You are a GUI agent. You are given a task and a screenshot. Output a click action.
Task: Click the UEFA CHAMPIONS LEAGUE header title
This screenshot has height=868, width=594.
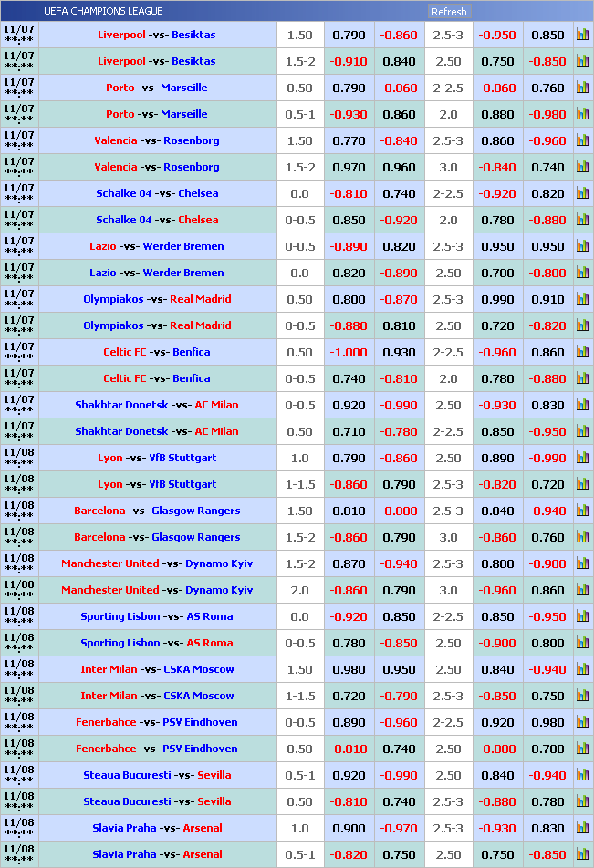coord(103,11)
